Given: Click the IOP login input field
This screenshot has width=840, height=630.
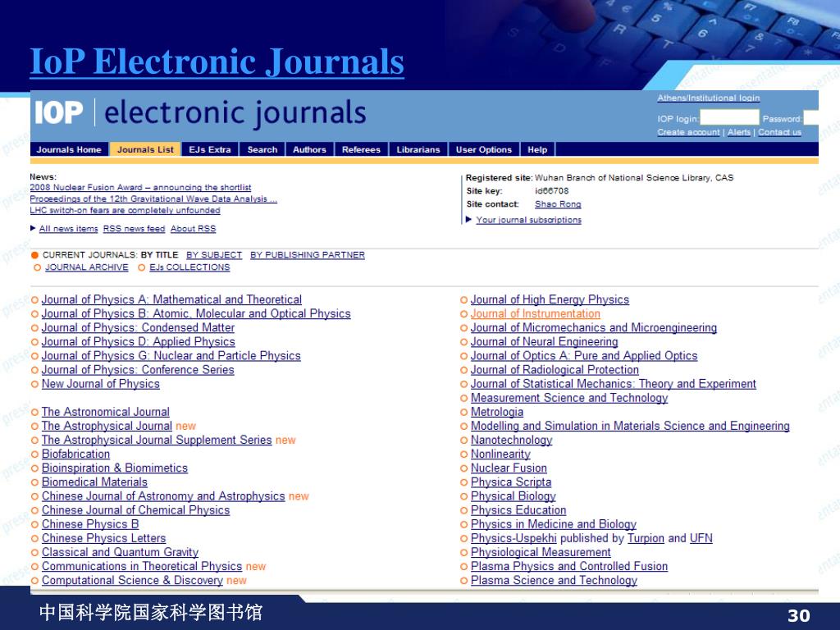Looking at the screenshot, I should coord(729,117).
